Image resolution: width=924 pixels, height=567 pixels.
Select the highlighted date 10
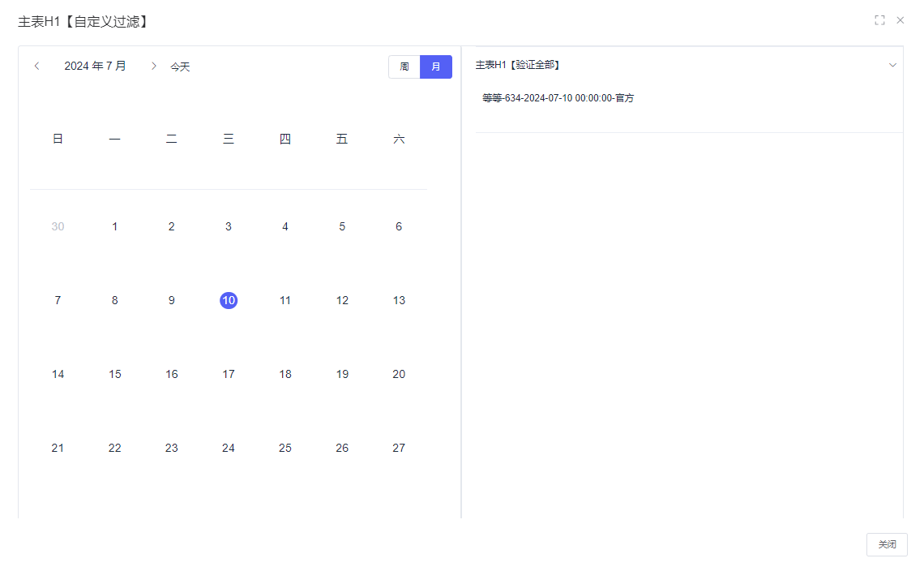tap(229, 300)
